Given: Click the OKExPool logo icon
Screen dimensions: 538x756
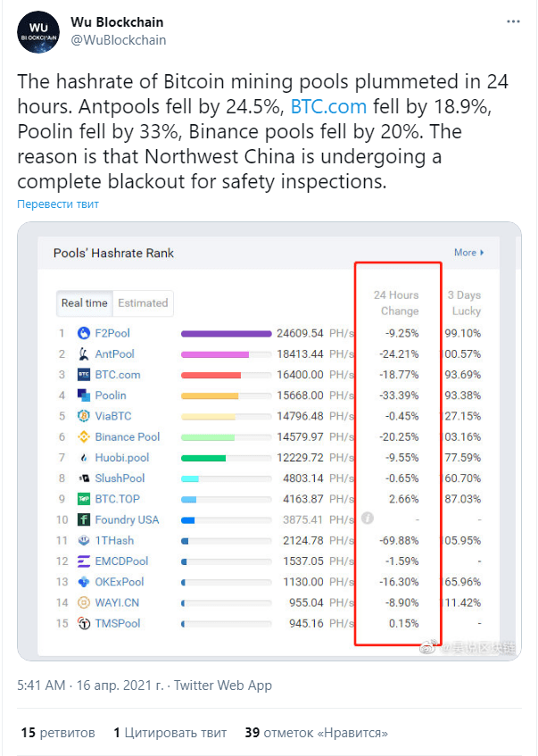Looking at the screenshot, I should 84,582.
